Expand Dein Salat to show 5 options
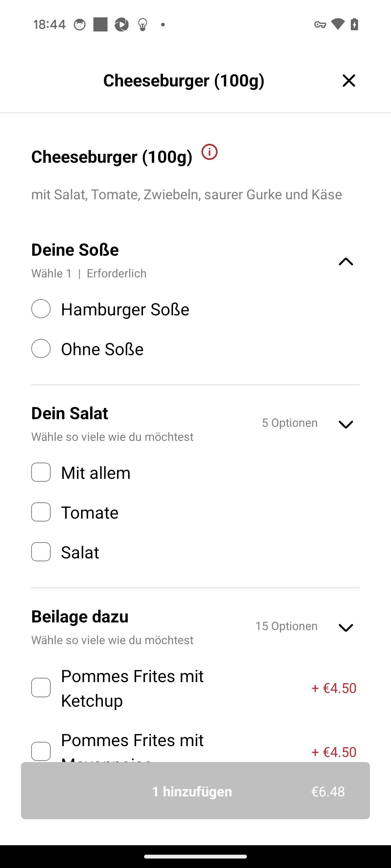This screenshot has height=868, width=391. point(346,424)
